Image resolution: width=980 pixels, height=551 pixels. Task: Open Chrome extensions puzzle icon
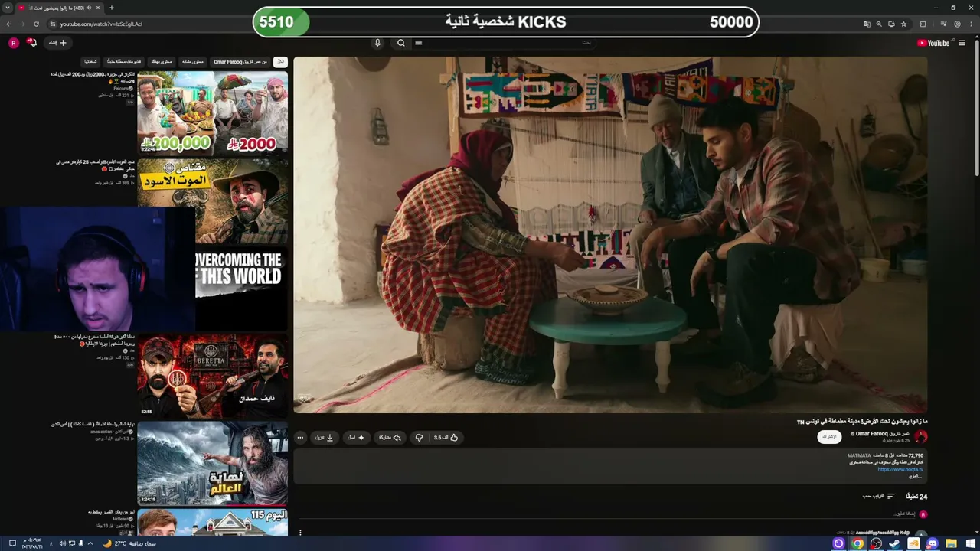(x=923, y=24)
